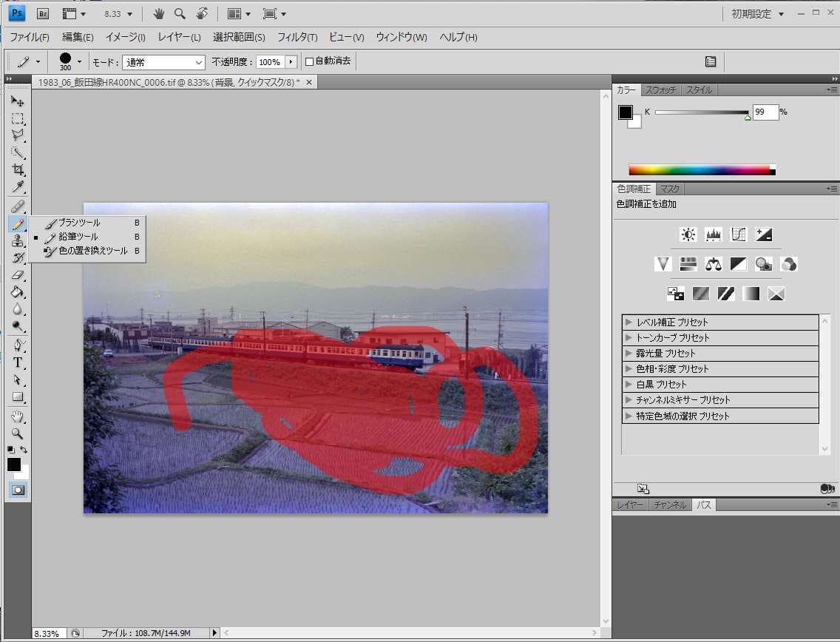Select the Eyedropper tool
Viewport: 840px width, 642px height.
[18, 186]
